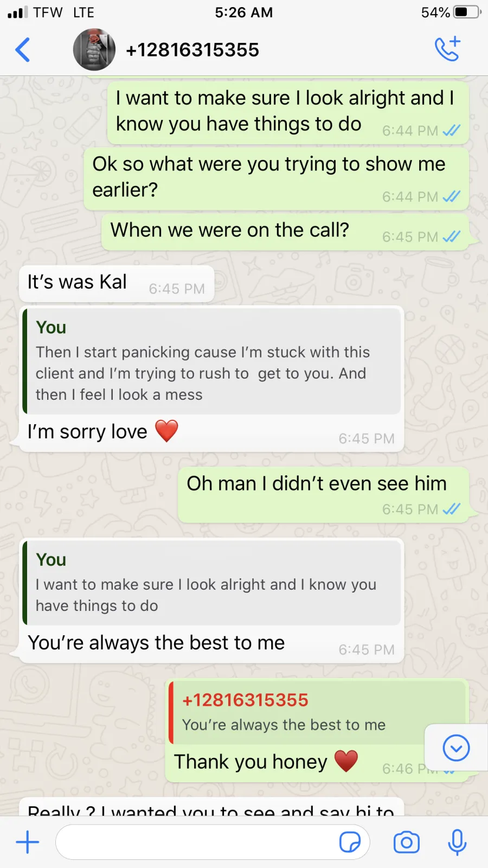
Task: Tap the scroll-to-bottom chevron button
Action: point(456,748)
